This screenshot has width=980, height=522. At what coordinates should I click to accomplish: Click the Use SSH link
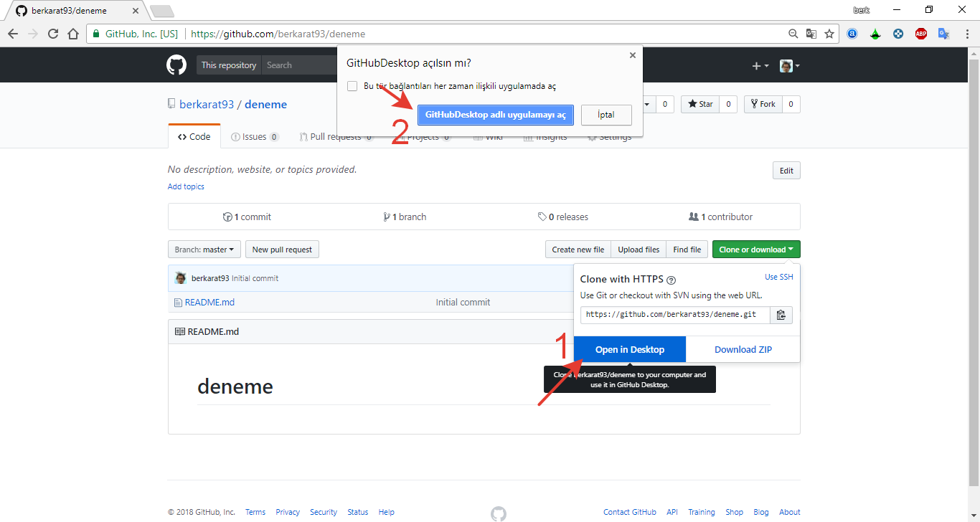point(779,277)
